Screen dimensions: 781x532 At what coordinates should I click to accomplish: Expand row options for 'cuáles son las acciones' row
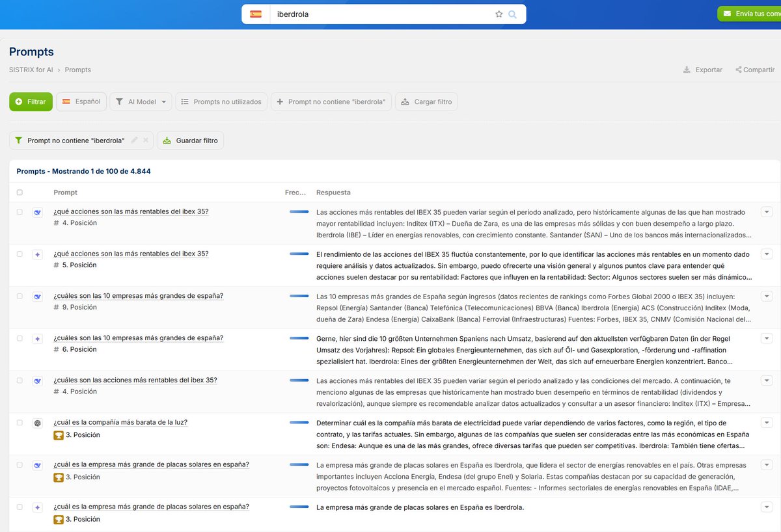(767, 381)
